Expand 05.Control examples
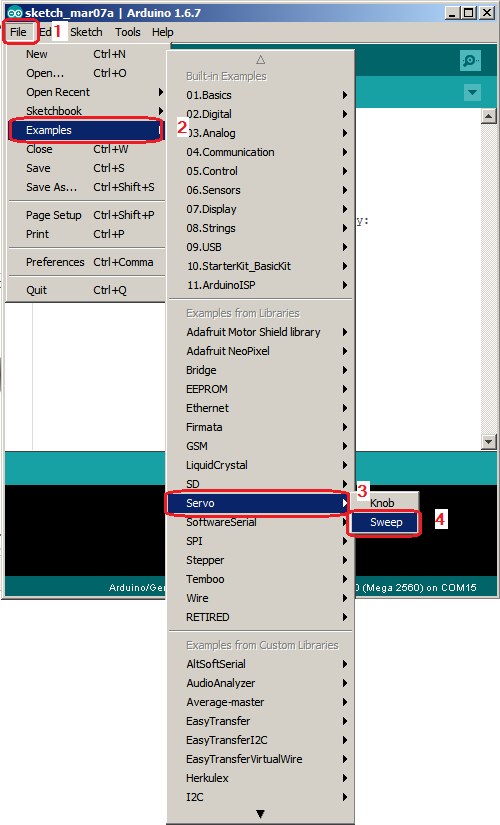The height and width of the screenshot is (825, 500). click(261, 171)
